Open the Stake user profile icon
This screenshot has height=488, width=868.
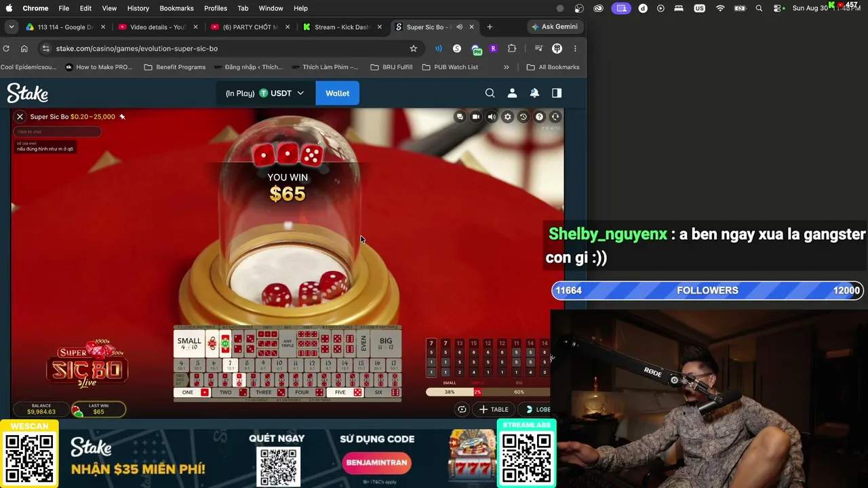[512, 93]
